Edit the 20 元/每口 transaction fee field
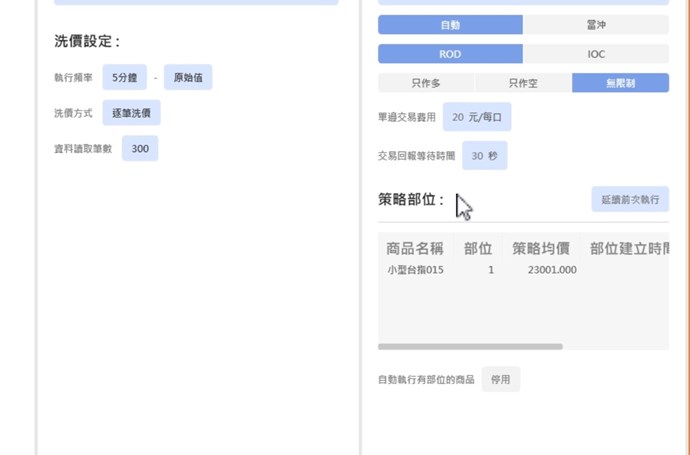690x455 pixels. pyautogui.click(x=477, y=117)
